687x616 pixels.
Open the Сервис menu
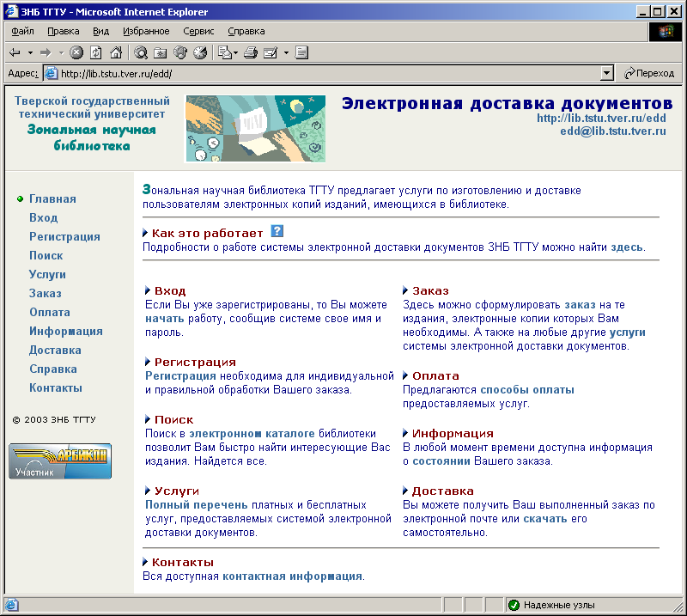(198, 31)
